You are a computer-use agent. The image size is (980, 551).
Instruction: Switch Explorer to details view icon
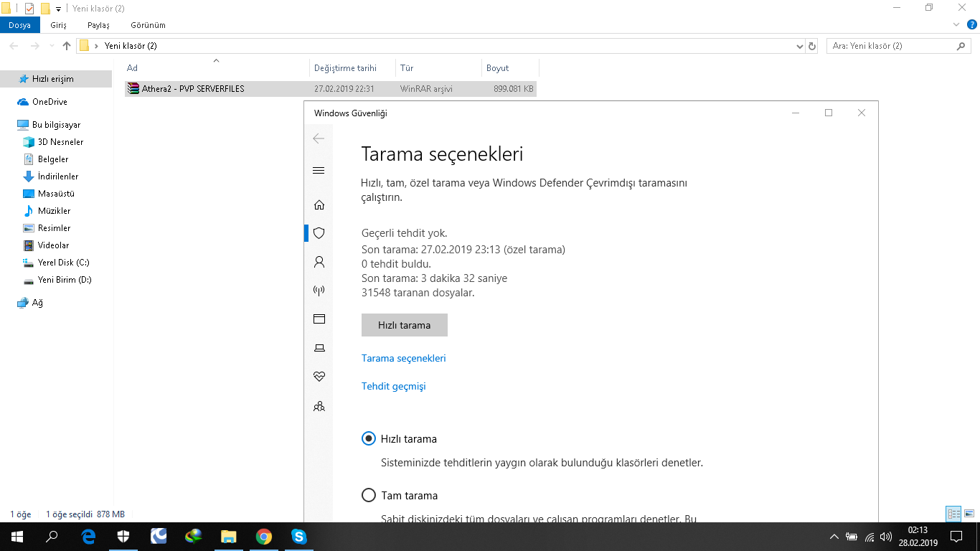click(x=953, y=514)
